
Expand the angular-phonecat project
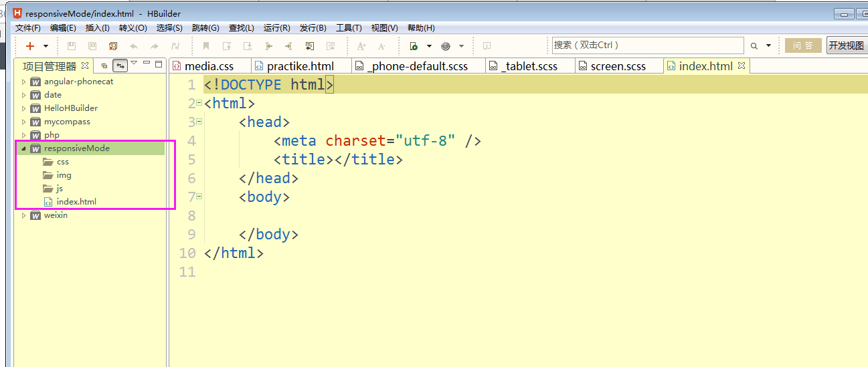[24, 82]
